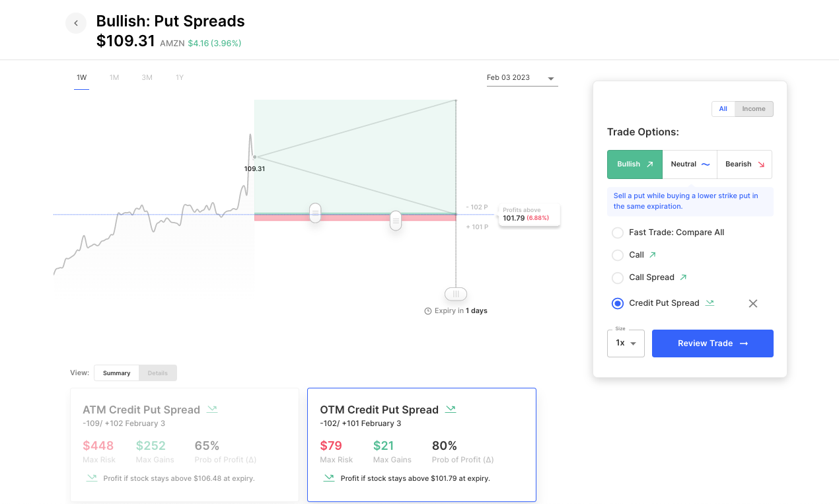Click the downward arrow icon on Bearish
This screenshot has width=839, height=504.
pyautogui.click(x=761, y=164)
